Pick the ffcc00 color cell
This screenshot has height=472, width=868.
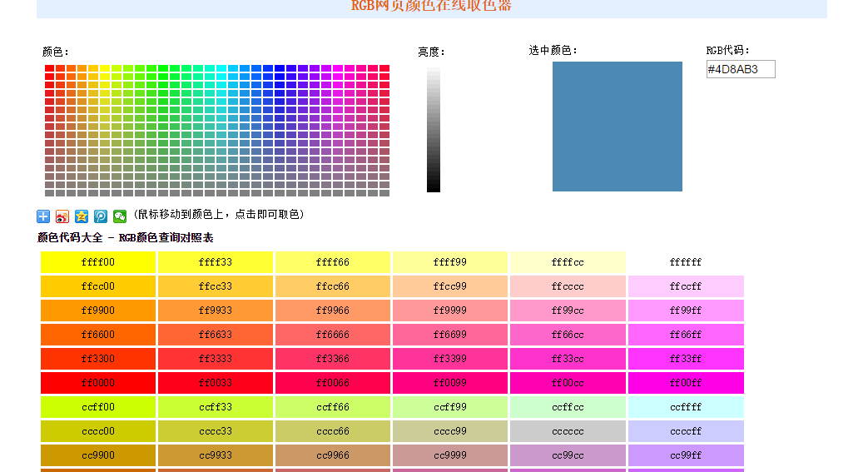pyautogui.click(x=98, y=286)
